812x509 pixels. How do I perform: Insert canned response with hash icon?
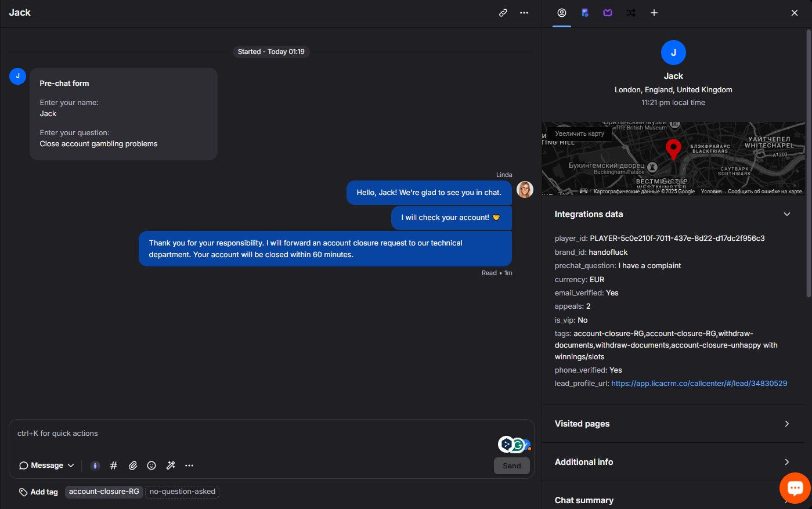114,465
